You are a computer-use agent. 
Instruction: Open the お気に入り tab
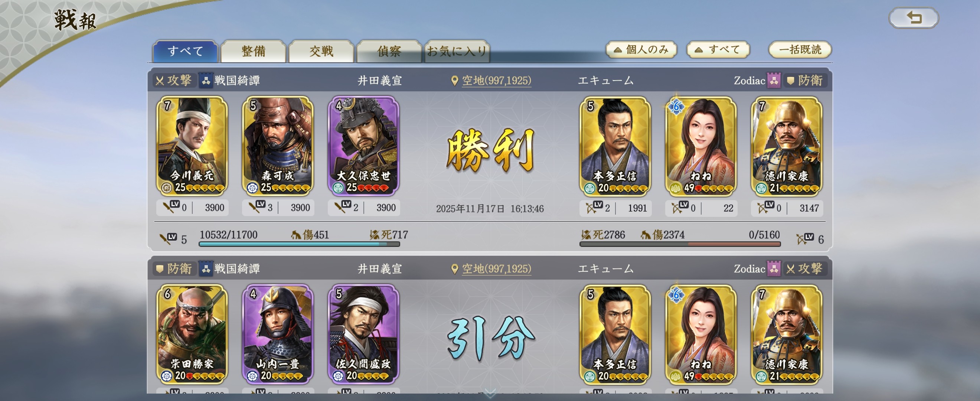pos(457,51)
